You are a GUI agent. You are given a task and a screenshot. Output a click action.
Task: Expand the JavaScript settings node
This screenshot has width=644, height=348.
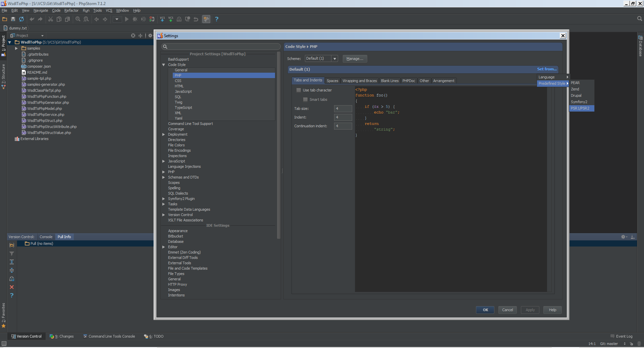tap(164, 161)
